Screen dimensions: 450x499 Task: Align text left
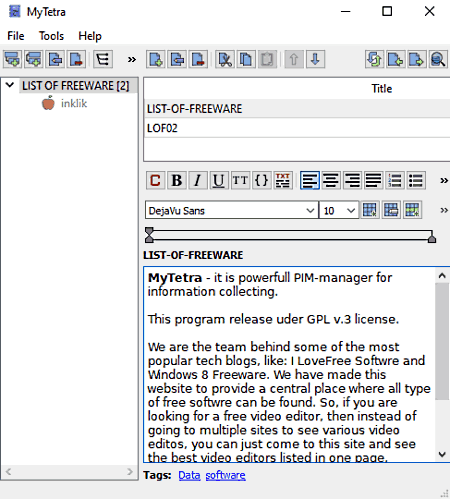pyautogui.click(x=310, y=181)
